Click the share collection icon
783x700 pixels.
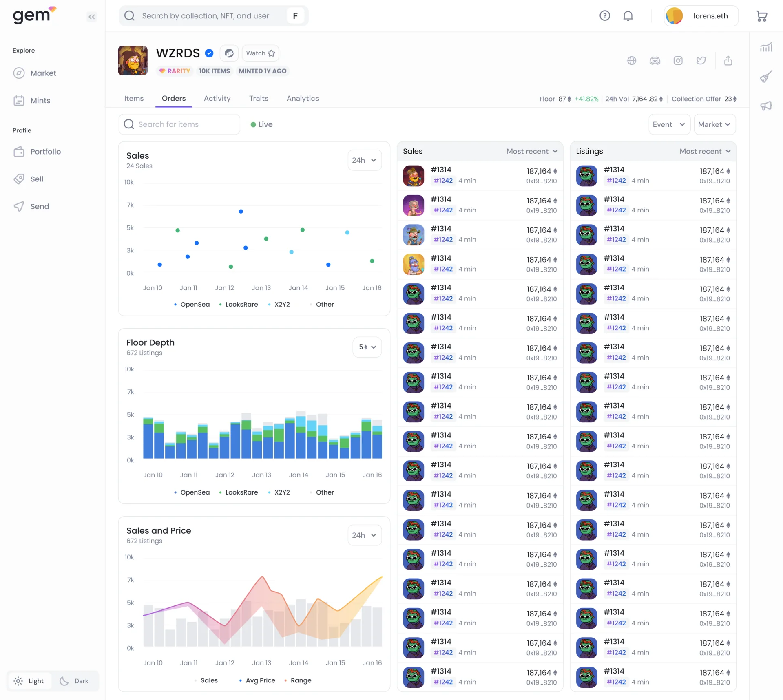(x=728, y=61)
